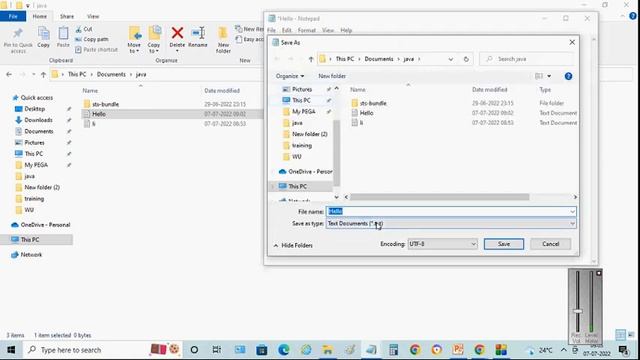Click sto-bundle folder icon in Save As list
The width and height of the screenshot is (640, 360).
(x=354, y=103)
